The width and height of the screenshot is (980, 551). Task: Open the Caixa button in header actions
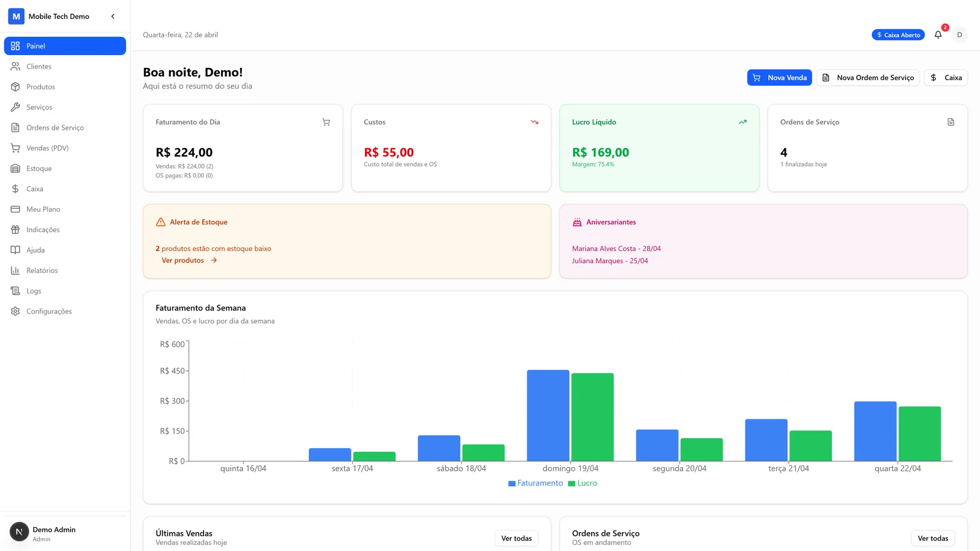(x=946, y=78)
